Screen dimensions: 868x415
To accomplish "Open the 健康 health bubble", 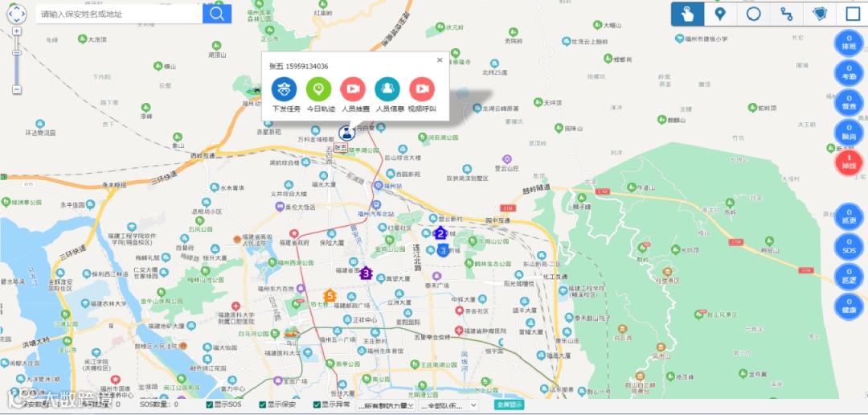I will click(849, 306).
